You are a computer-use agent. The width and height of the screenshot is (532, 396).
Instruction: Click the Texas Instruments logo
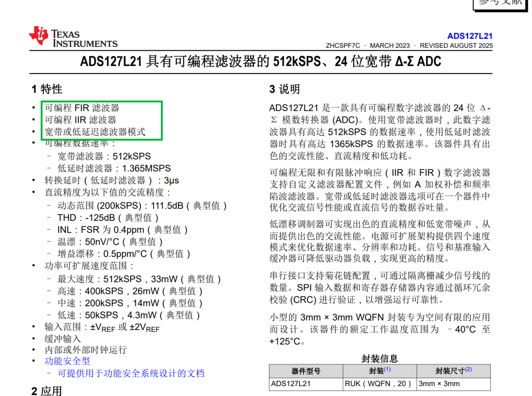click(73, 36)
